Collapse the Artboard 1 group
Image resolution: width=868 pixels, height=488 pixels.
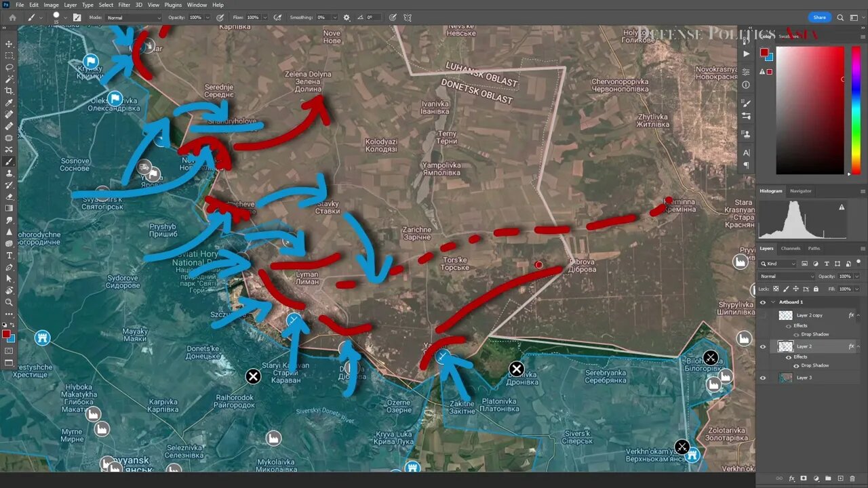773,302
